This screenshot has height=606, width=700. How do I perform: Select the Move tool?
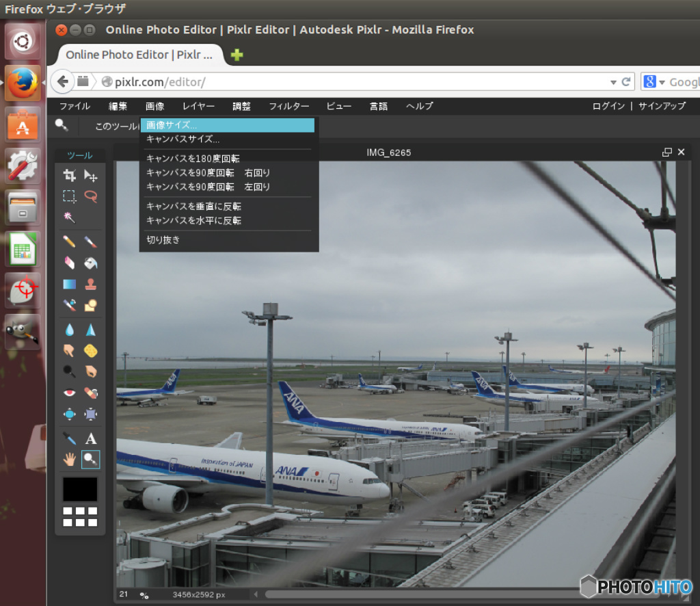pyautogui.click(x=91, y=176)
